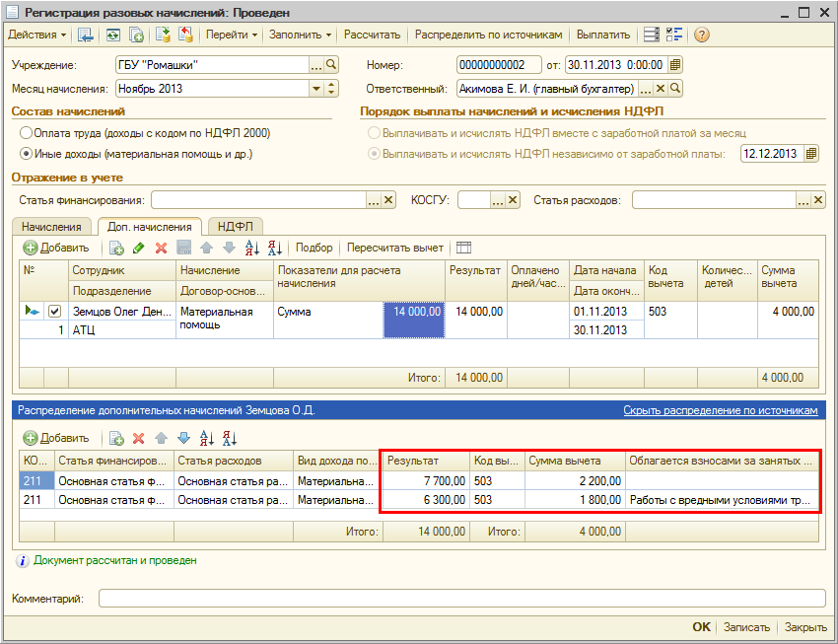Click Скрыть распределение по источникам link

[720, 409]
